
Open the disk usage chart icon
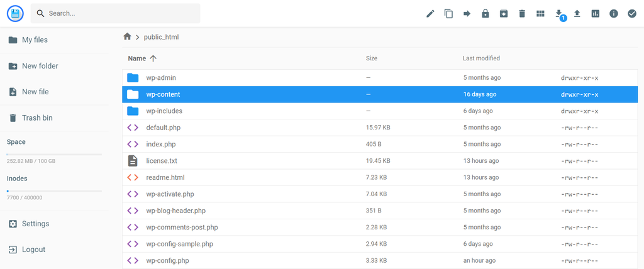pyautogui.click(x=595, y=14)
